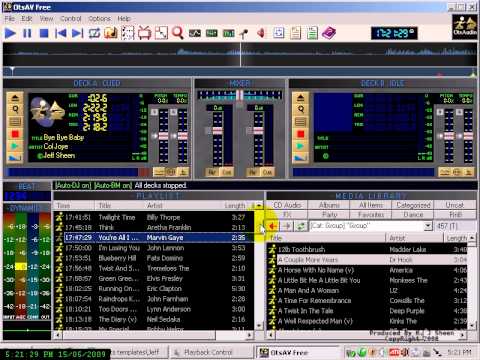
Task: Open the Options menu
Action: pos(99,19)
